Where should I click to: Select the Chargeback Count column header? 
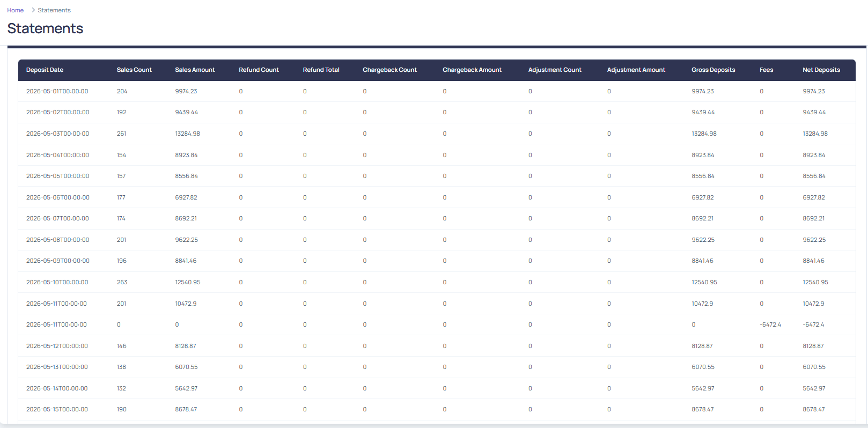(389, 70)
